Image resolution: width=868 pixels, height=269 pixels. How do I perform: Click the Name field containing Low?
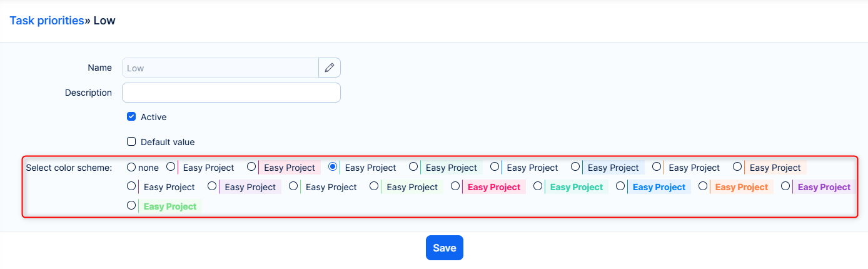[x=220, y=68]
